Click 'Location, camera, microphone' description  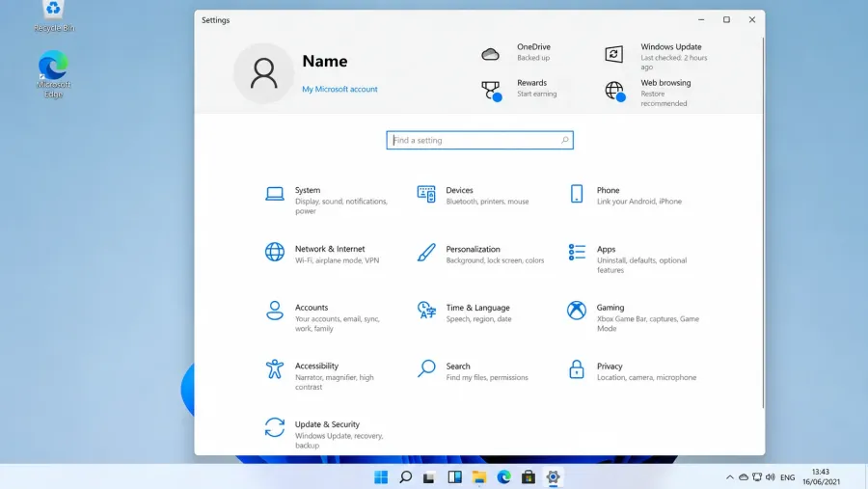point(646,378)
